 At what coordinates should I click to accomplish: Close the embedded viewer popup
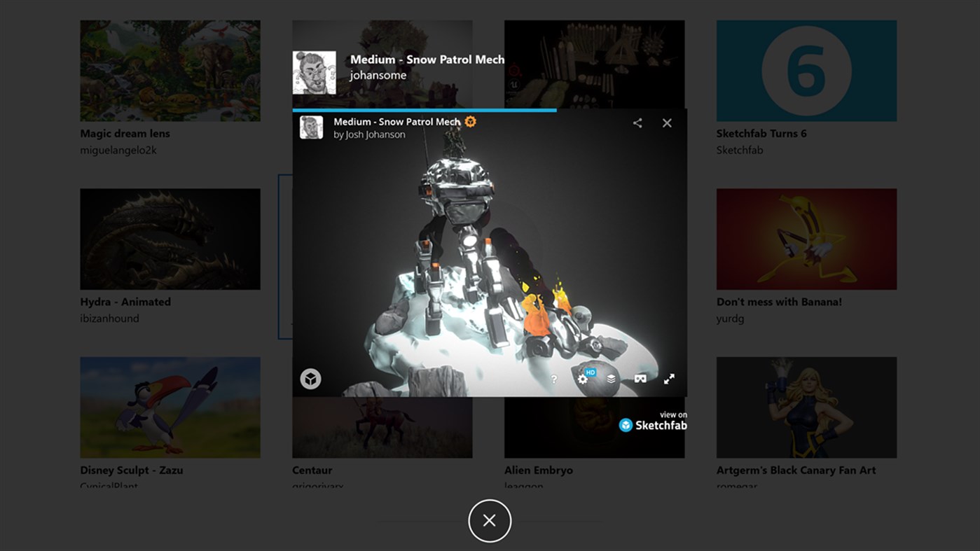tap(666, 122)
